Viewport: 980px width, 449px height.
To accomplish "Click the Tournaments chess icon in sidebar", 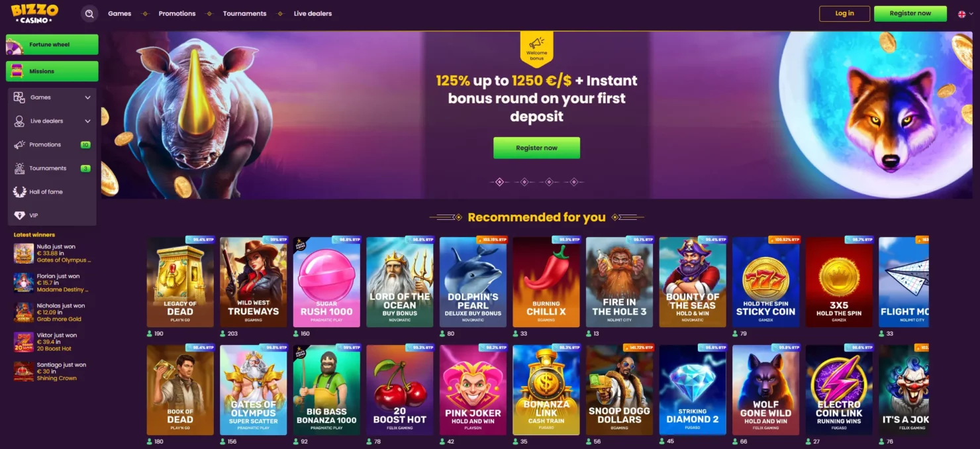I will click(x=19, y=168).
